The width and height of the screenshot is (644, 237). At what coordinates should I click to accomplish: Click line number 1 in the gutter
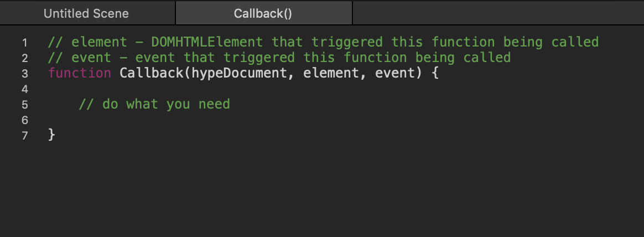(24, 42)
